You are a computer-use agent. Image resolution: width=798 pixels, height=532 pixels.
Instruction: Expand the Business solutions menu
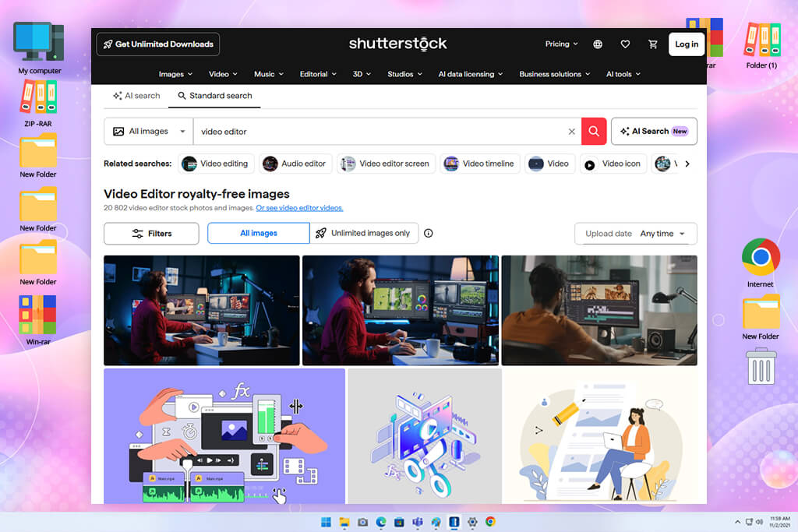[x=555, y=74]
